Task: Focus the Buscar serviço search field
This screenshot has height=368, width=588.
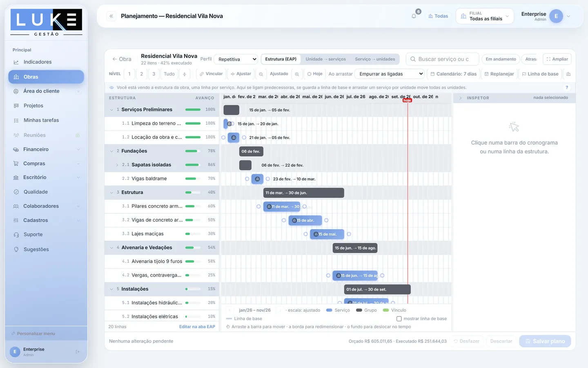Action: click(442, 59)
